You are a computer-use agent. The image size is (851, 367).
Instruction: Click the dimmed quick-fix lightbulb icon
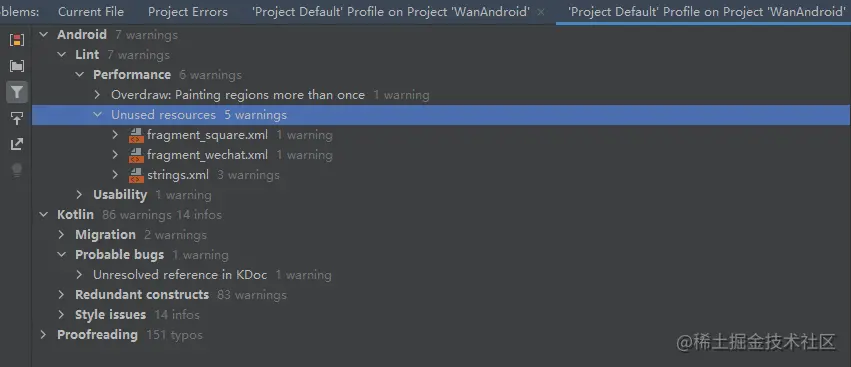pos(17,170)
